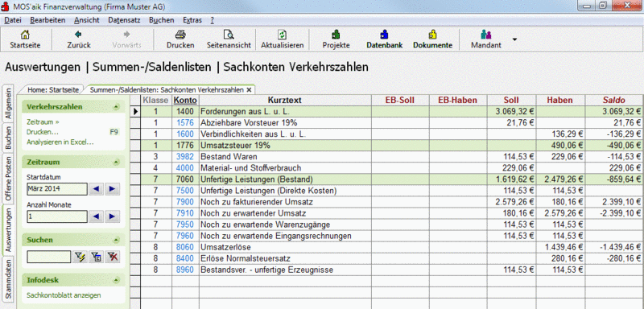644x309 pixels.
Task: Clear the search filter with the red X
Action: tap(112, 257)
